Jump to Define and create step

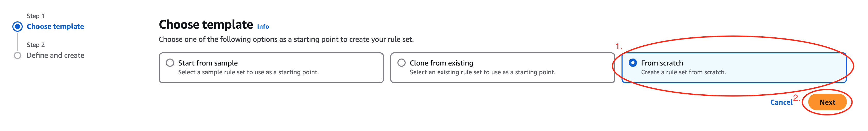56,55
